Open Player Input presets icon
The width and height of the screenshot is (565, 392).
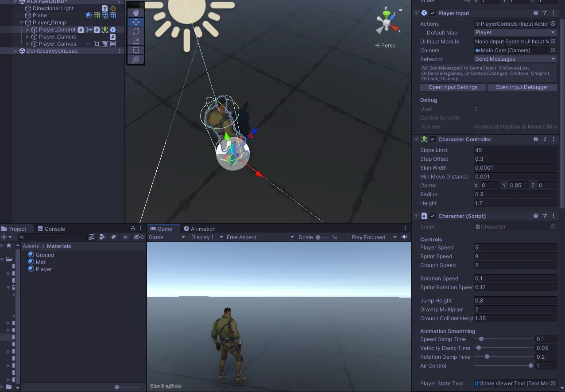click(x=545, y=13)
